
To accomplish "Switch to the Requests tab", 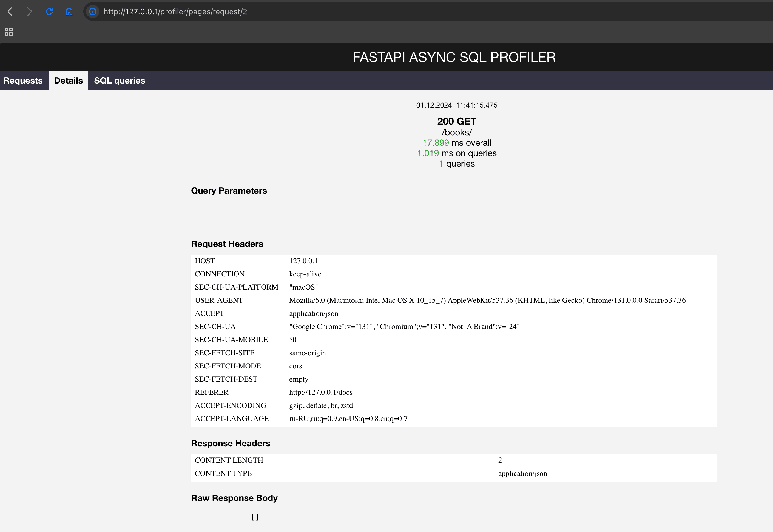I will click(x=23, y=81).
